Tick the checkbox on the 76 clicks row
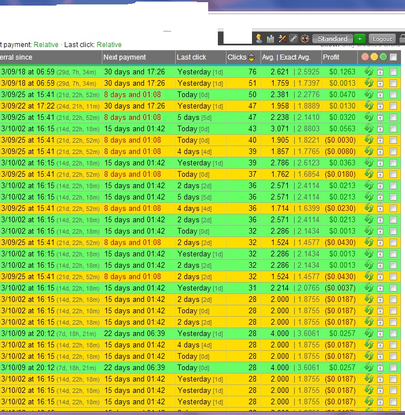The height and width of the screenshot is (415, 405). coord(393,72)
